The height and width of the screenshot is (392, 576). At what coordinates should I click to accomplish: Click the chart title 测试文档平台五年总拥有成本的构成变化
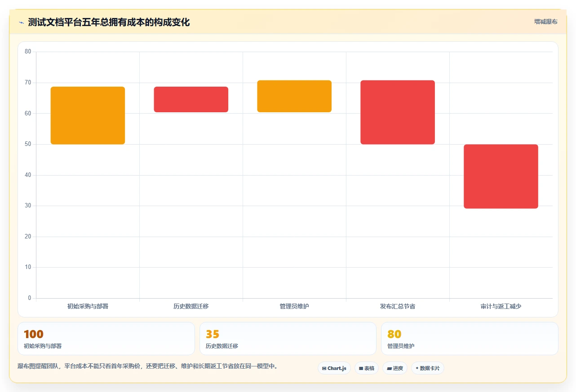click(x=109, y=22)
